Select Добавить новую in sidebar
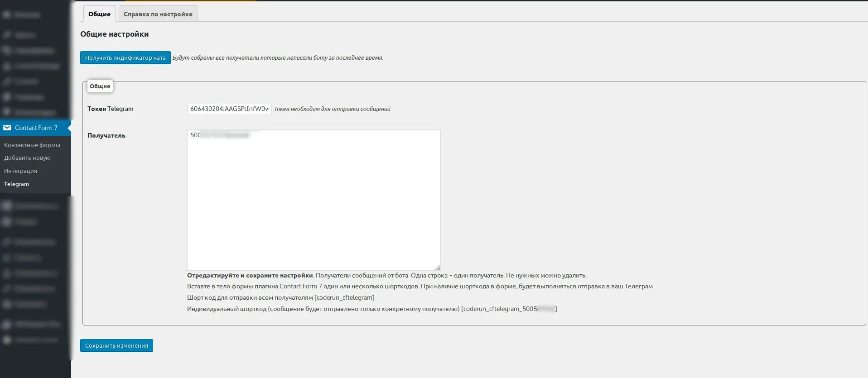The width and height of the screenshot is (868, 378). click(x=27, y=158)
